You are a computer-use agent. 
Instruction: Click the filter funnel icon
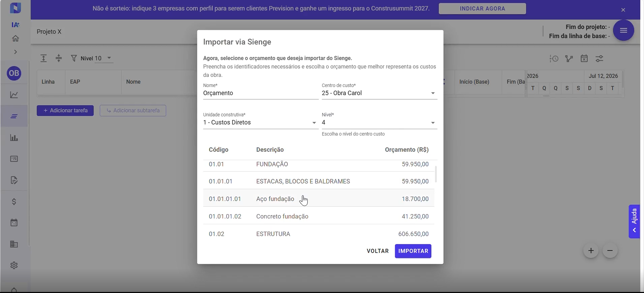pyautogui.click(x=74, y=58)
